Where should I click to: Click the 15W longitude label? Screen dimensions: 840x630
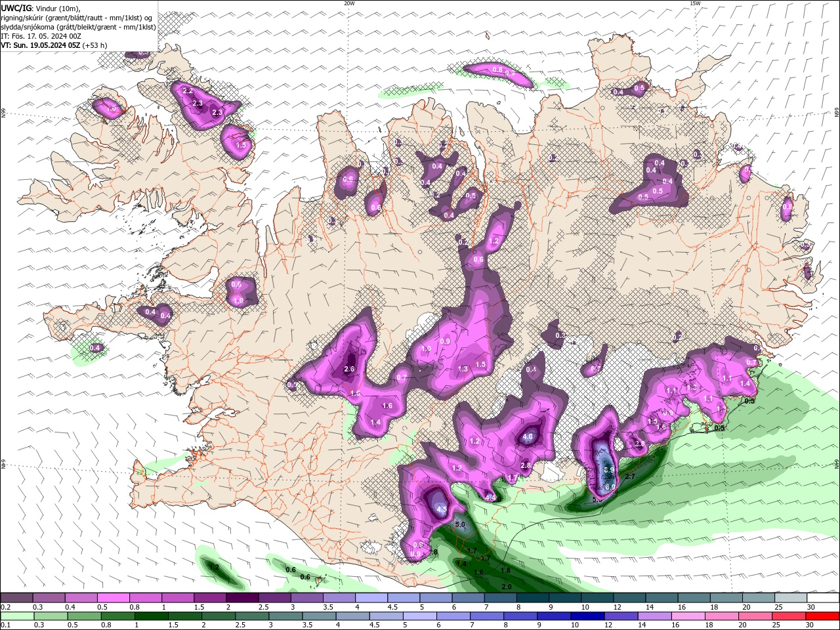pos(695,3)
